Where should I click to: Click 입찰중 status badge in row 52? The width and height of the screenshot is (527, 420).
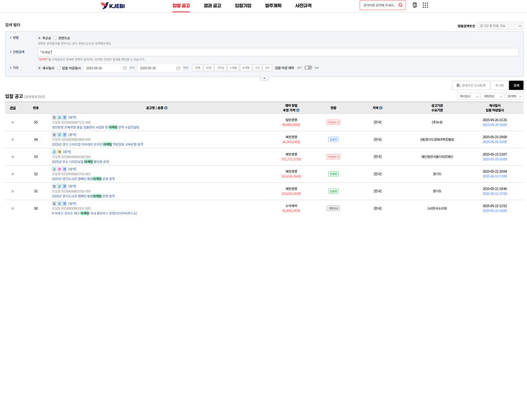[333, 174]
